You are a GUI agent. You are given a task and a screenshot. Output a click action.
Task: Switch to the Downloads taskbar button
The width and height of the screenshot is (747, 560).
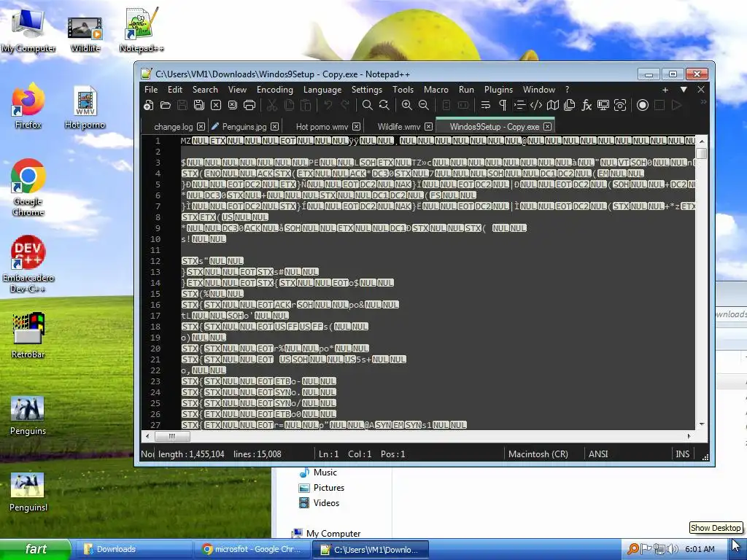pos(133,549)
